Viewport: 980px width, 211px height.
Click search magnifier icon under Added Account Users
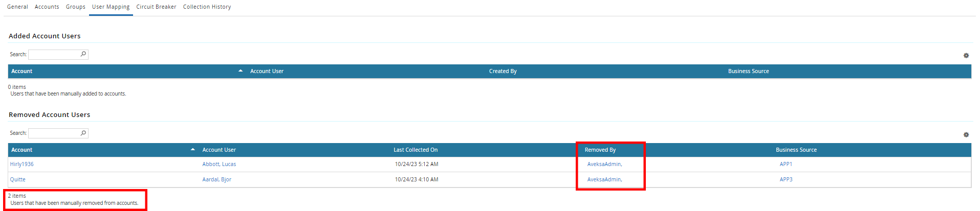pos(83,54)
